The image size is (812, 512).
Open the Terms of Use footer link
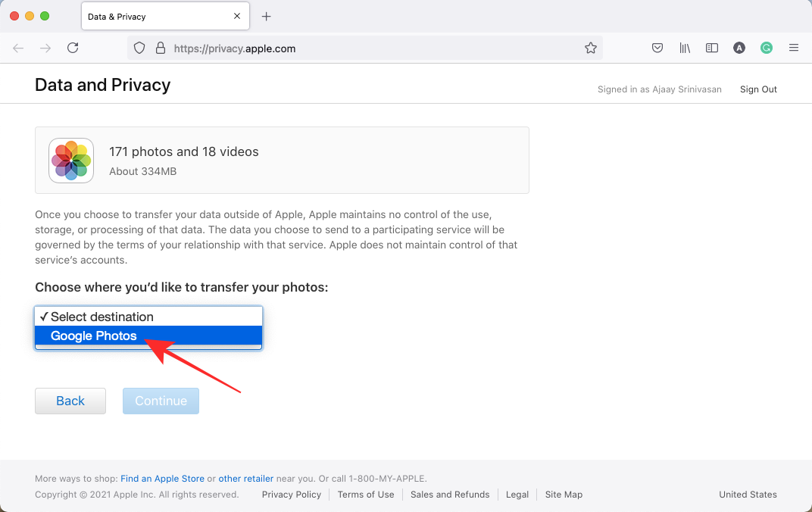(x=366, y=495)
